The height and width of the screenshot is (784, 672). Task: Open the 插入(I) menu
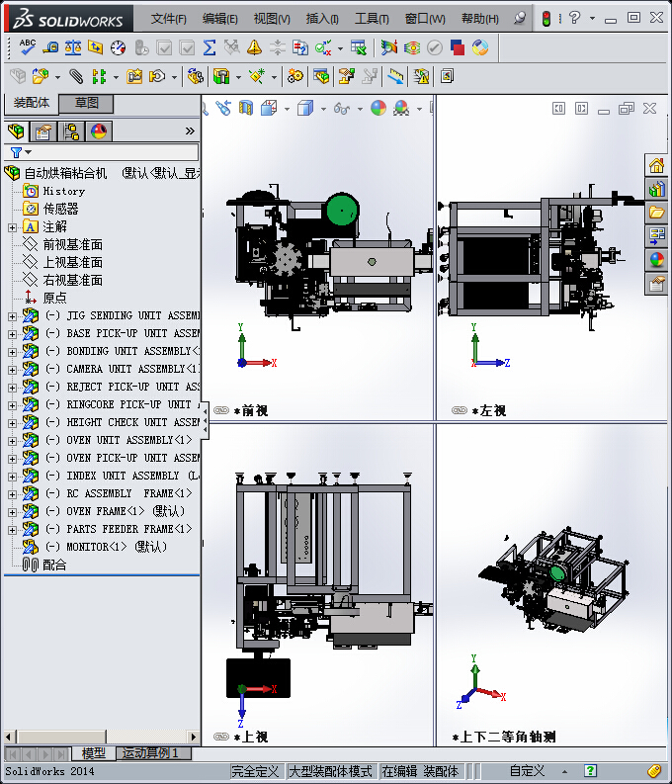point(322,19)
